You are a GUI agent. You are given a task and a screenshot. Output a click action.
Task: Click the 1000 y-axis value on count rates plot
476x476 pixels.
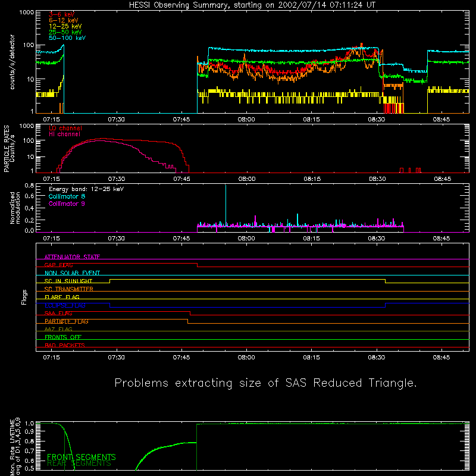click(x=27, y=12)
